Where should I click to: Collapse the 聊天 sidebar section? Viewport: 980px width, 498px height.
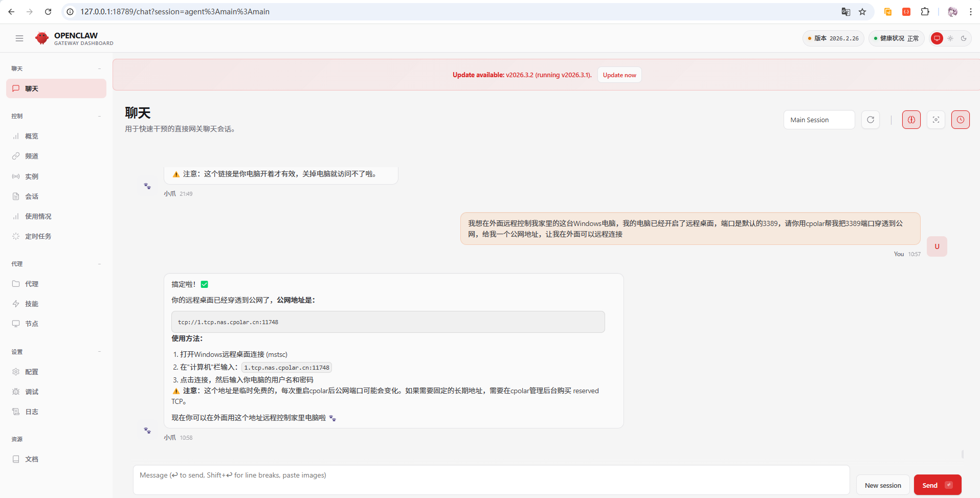[99, 68]
